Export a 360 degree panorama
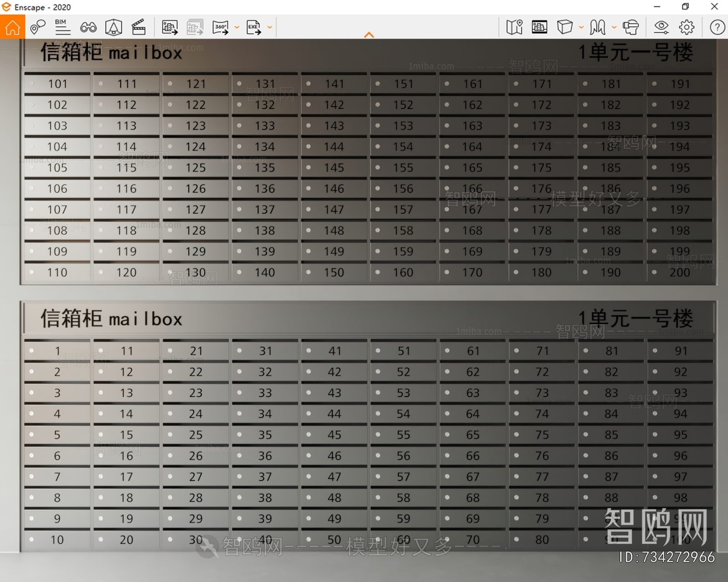 click(221, 27)
